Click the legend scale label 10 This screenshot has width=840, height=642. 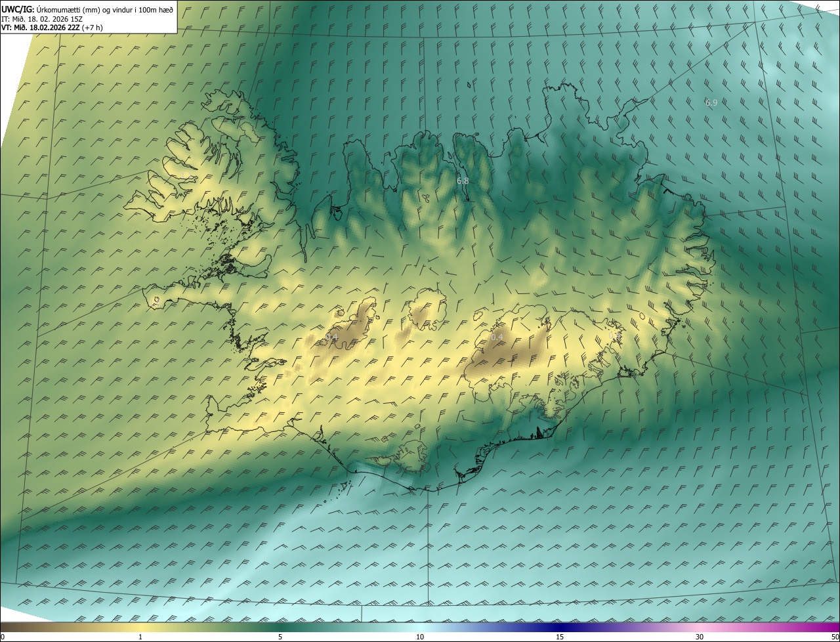(420, 637)
